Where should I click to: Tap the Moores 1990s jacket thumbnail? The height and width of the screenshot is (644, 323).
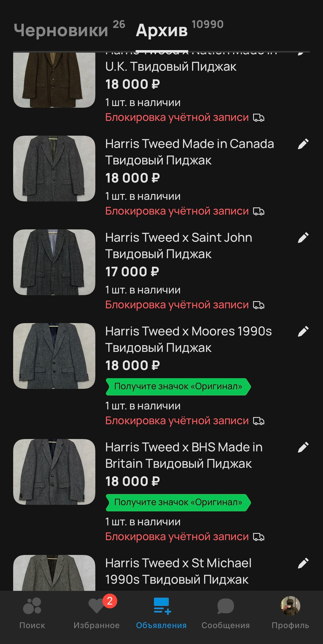tap(54, 356)
